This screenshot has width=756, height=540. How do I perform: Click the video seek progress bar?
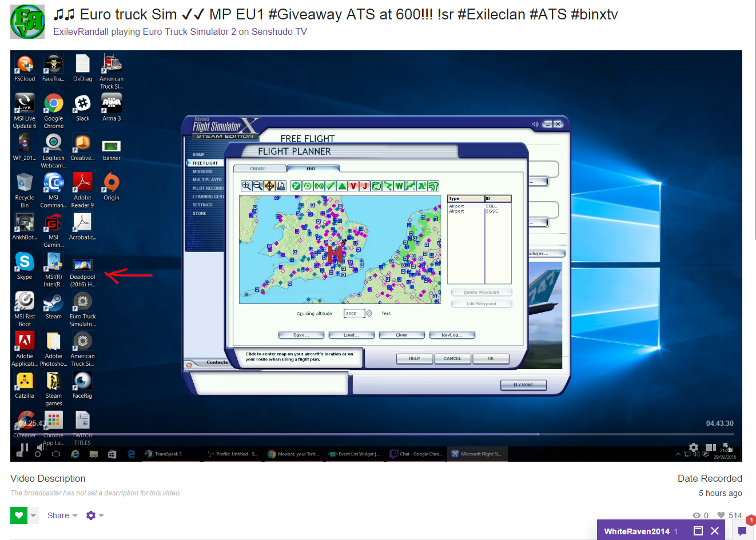[376, 434]
